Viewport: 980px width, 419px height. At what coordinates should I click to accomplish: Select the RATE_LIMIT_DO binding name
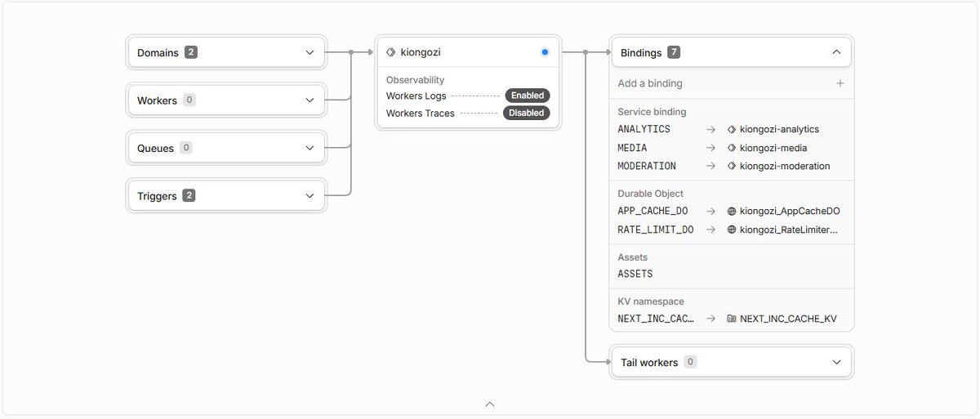[656, 230]
